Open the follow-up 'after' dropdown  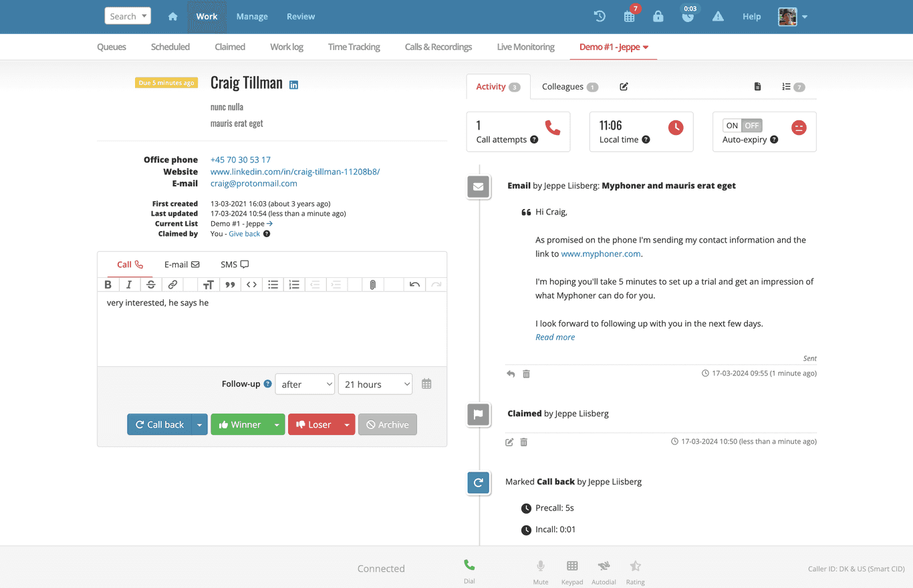(x=305, y=384)
